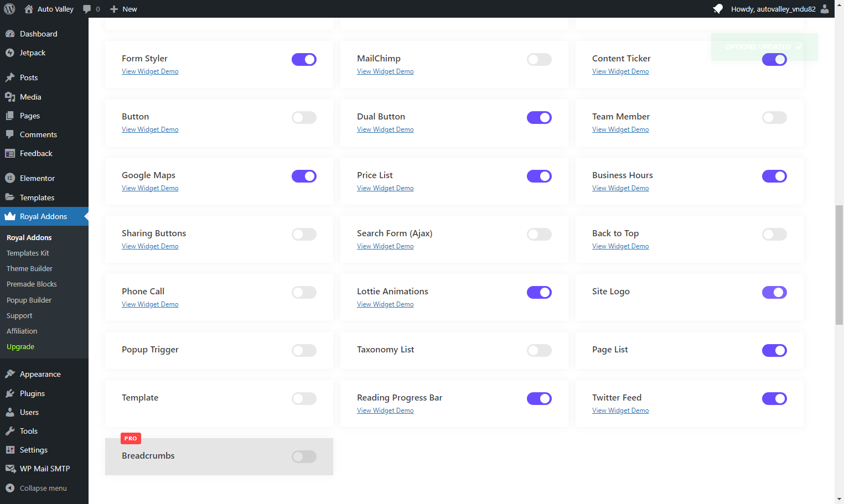
Task: Click the user avatar icon in admin bar
Action: (x=825, y=9)
